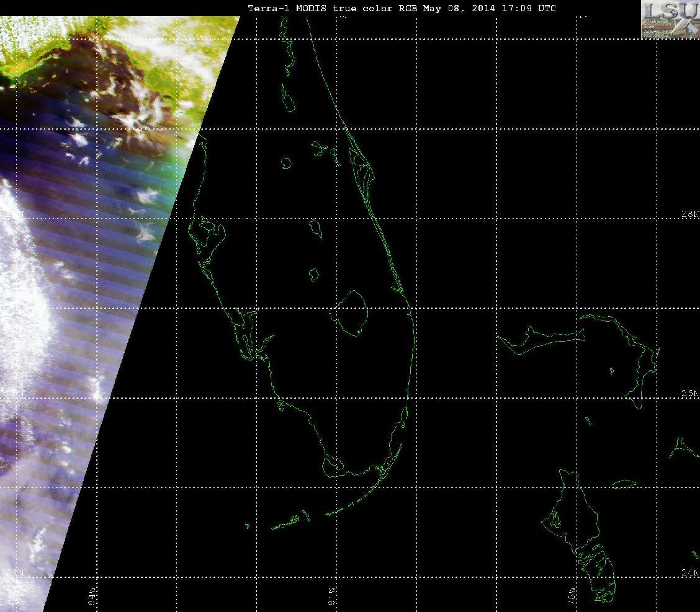The height and width of the screenshot is (612, 700).
Task: Select the 26N latitude label on right edge
Action: (690, 393)
